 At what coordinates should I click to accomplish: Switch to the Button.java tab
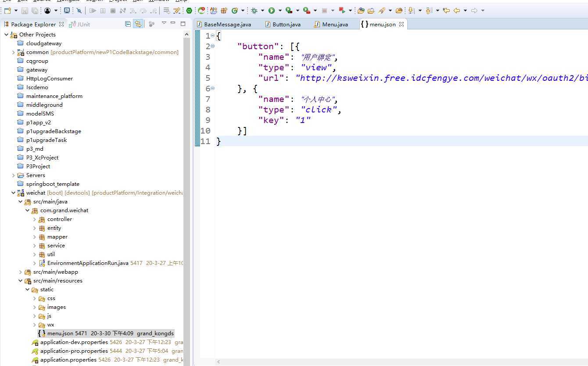pyautogui.click(x=283, y=25)
